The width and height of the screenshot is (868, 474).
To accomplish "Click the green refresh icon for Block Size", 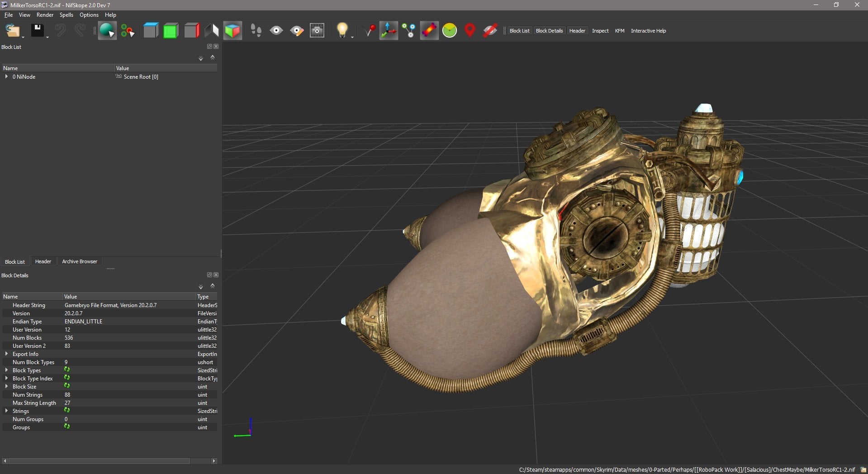I will (67, 386).
